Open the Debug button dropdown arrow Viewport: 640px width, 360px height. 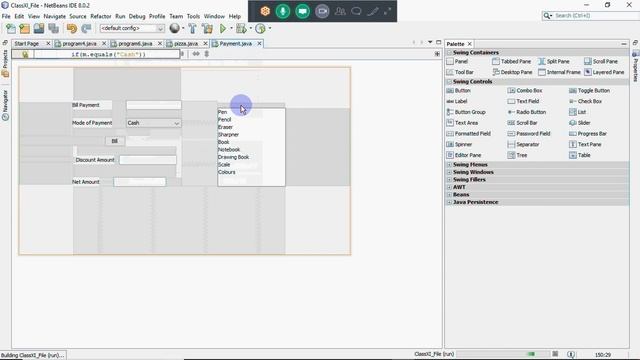coord(250,29)
